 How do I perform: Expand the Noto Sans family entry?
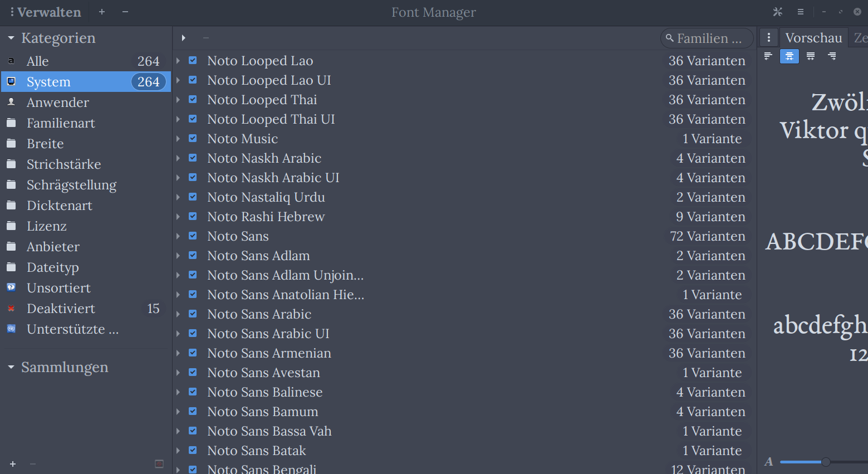(178, 236)
